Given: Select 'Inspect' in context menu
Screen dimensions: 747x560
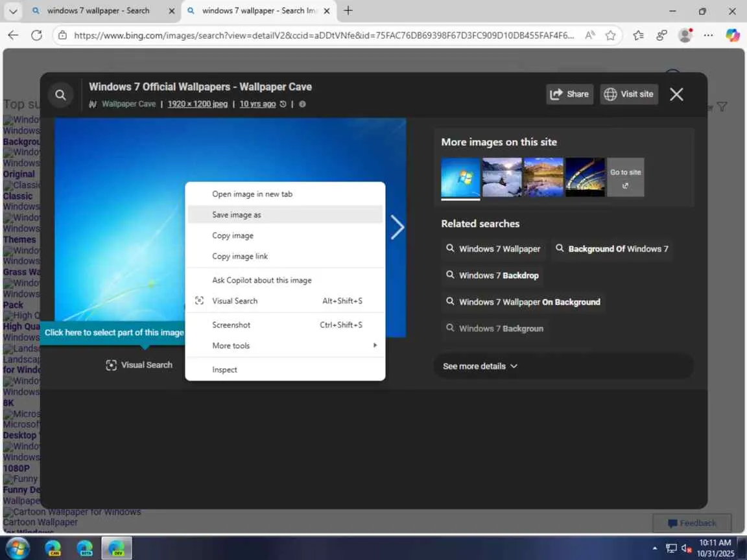Looking at the screenshot, I should (285, 369).
